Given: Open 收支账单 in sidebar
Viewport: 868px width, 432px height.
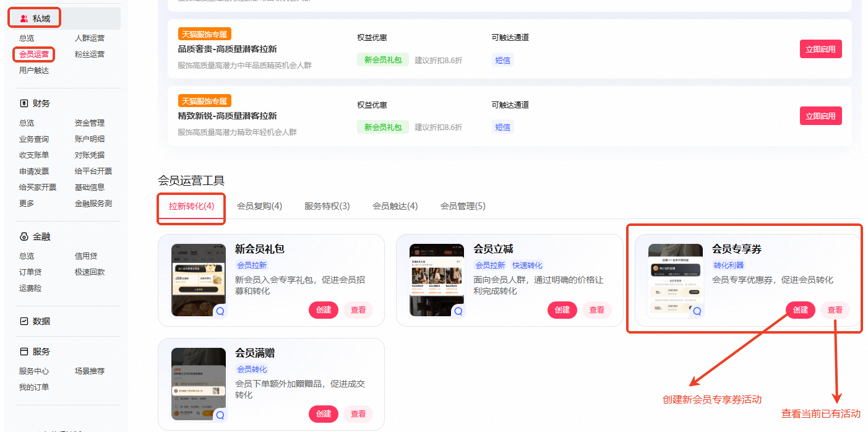Looking at the screenshot, I should click(x=34, y=155).
